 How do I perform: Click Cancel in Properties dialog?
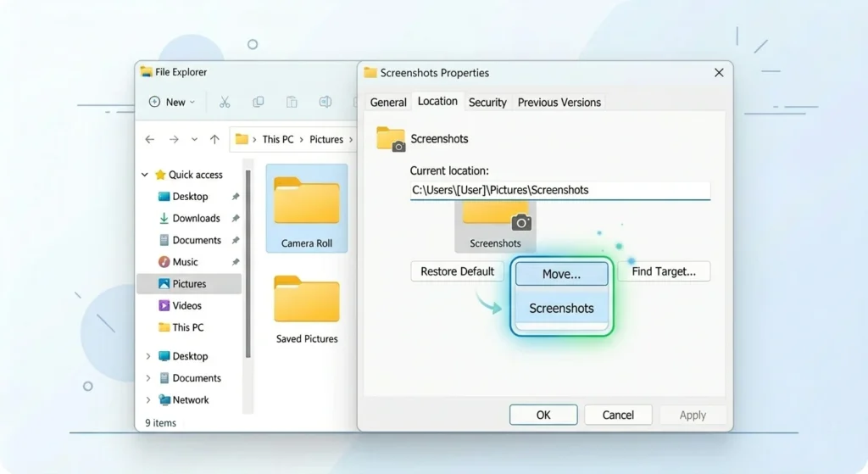(x=618, y=415)
